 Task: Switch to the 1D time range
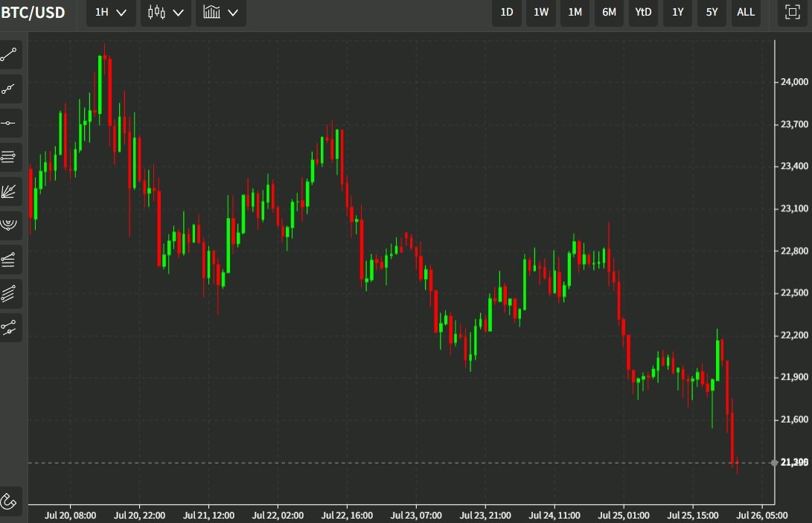pos(507,13)
